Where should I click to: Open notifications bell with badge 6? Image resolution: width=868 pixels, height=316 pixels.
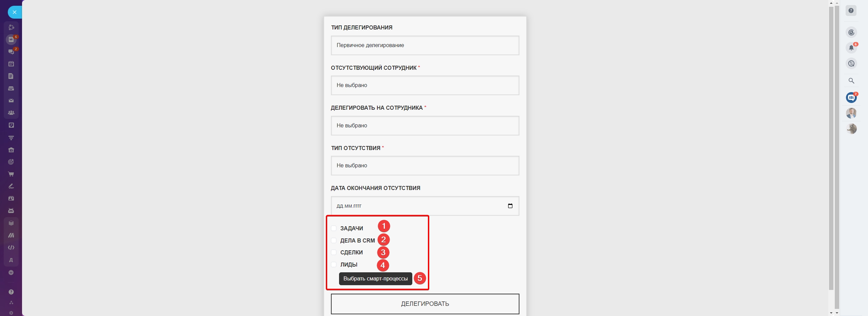point(851,48)
